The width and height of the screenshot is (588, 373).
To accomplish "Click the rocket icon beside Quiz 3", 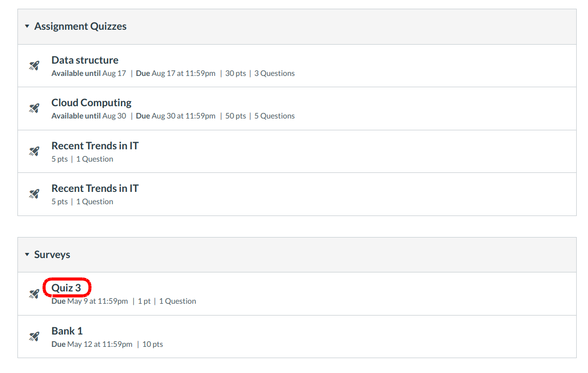I will pyautogui.click(x=34, y=293).
